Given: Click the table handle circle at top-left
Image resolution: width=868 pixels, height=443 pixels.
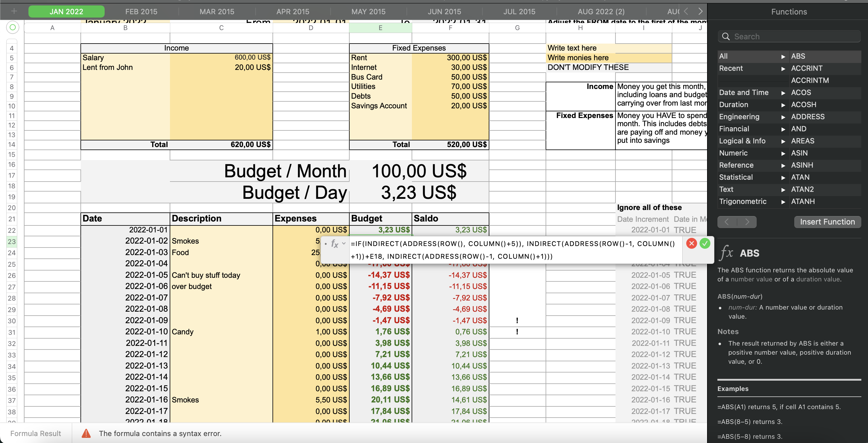Looking at the screenshot, I should [12, 27].
